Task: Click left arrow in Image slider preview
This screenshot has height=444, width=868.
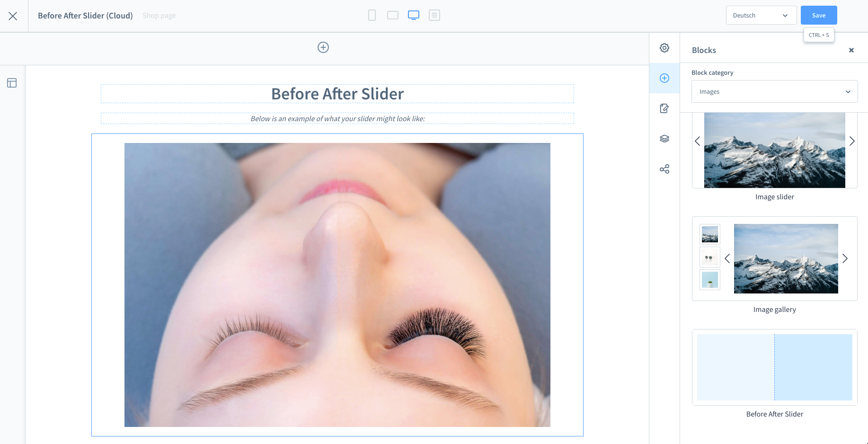Action: click(697, 141)
